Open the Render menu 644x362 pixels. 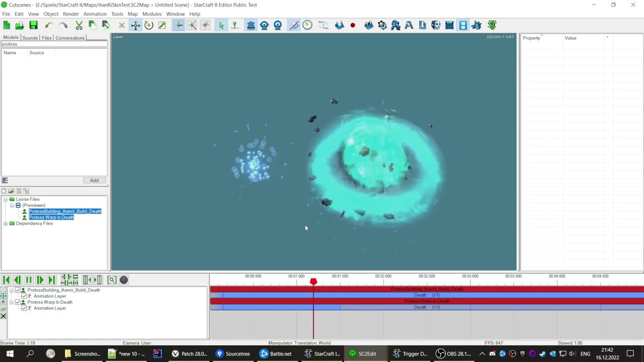pos(71,14)
